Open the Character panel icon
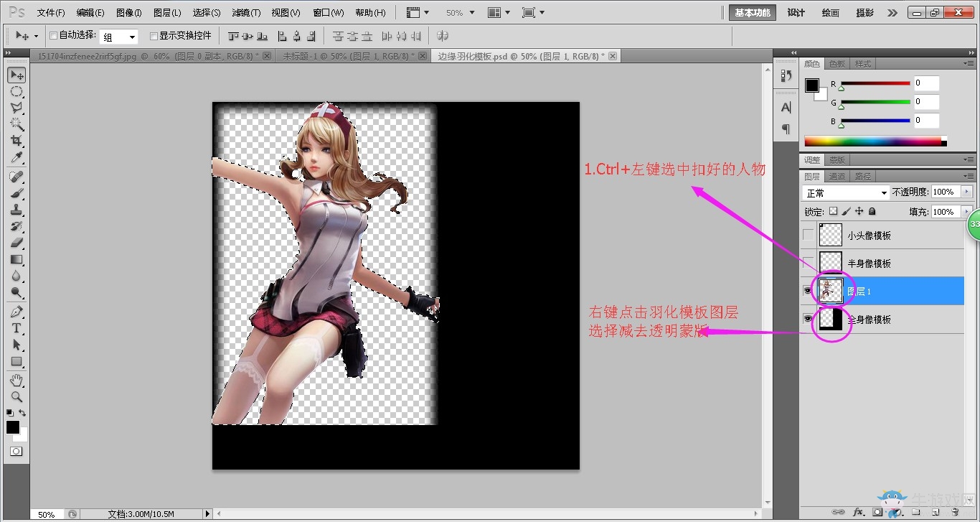 786,108
